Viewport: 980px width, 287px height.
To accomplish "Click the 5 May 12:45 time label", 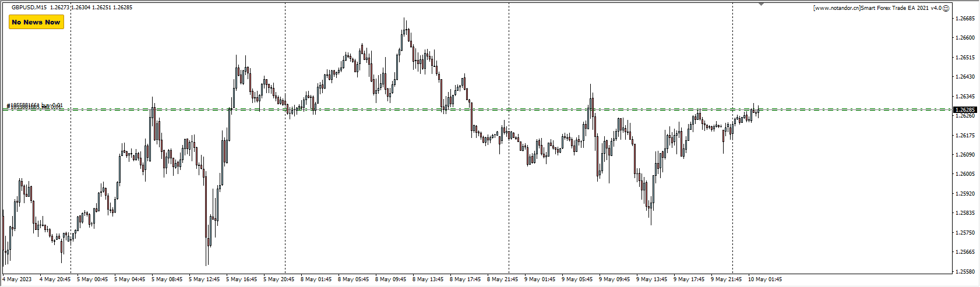I will 205,279.
